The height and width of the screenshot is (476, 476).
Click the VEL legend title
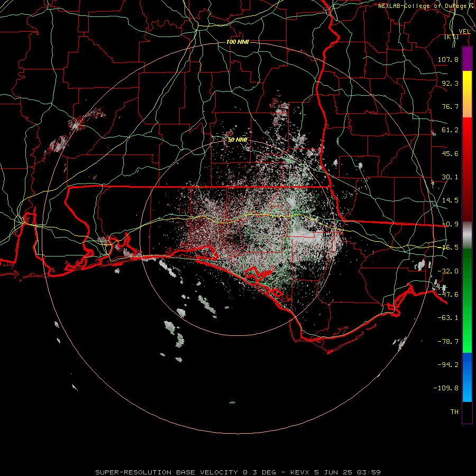pos(464,32)
